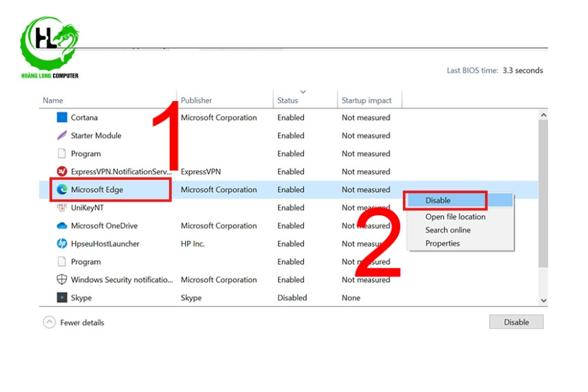Select the Cortana blue icon
588x392 pixels.
[62, 118]
